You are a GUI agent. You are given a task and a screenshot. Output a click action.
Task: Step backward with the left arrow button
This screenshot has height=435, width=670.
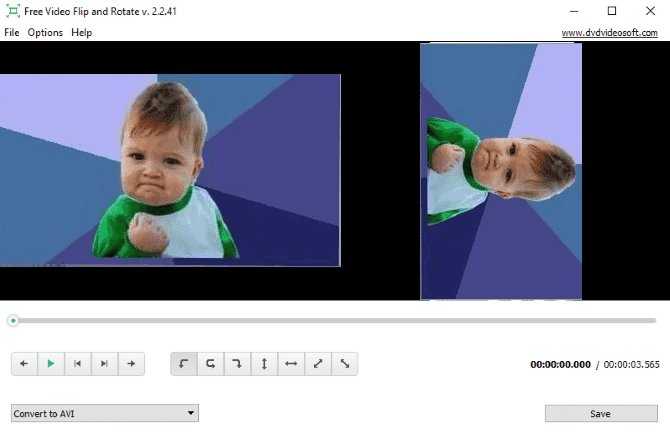(24, 364)
